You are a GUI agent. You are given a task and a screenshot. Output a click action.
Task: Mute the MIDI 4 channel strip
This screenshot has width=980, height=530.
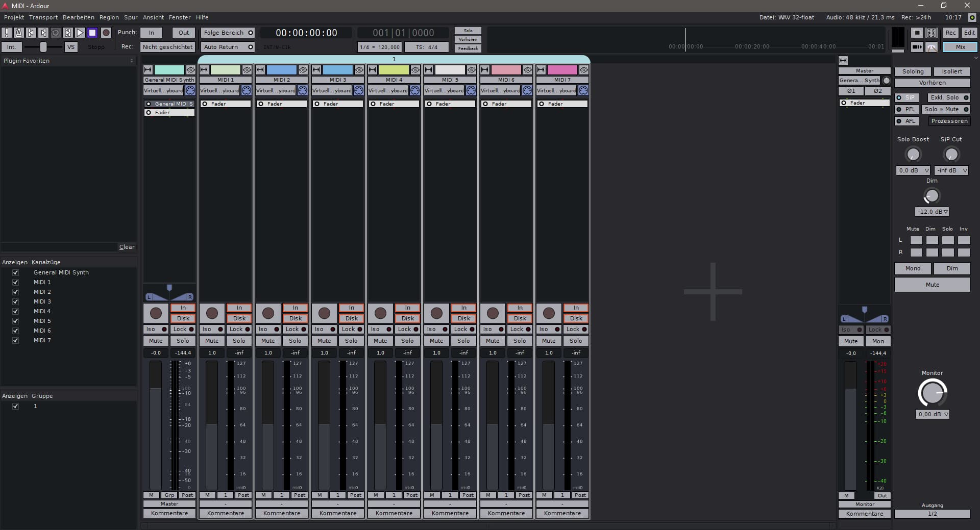tap(380, 341)
